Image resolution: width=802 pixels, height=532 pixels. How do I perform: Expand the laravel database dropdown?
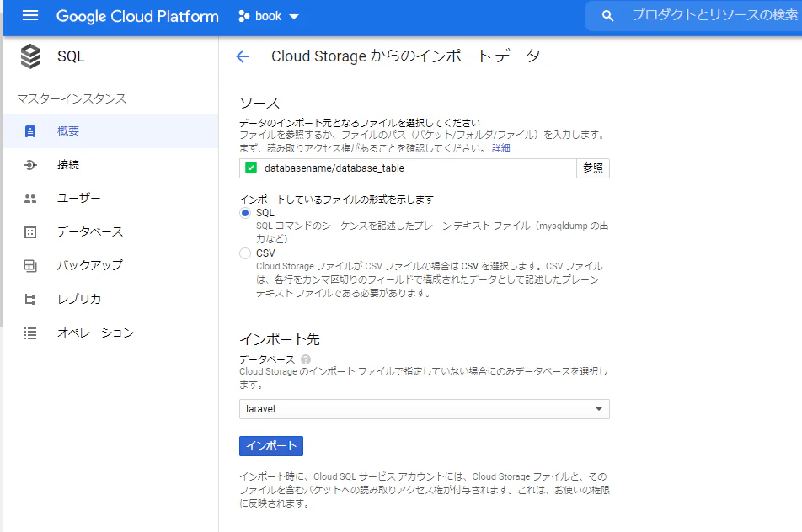point(425,409)
